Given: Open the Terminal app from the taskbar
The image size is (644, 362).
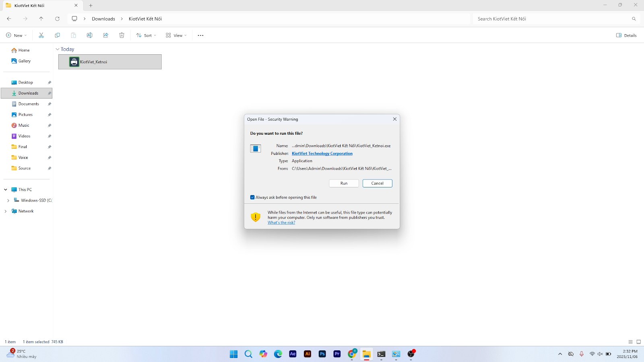Looking at the screenshot, I should click(381, 354).
